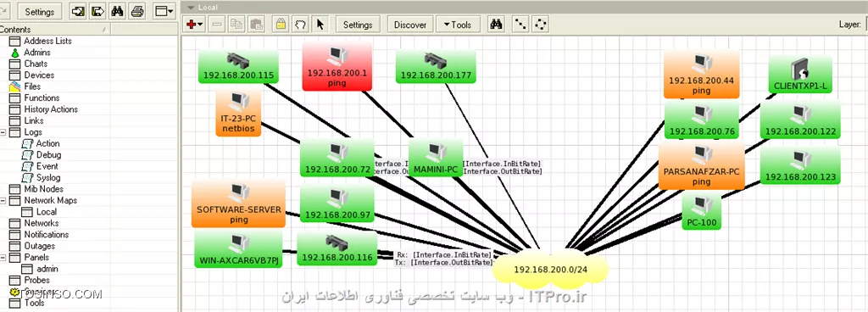Open Notifications in Contents tree
This screenshot has width=868, height=312.
coord(46,235)
